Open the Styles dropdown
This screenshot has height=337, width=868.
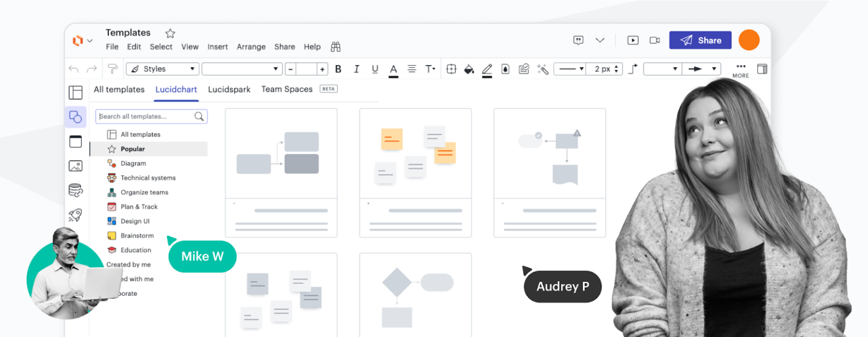point(162,68)
